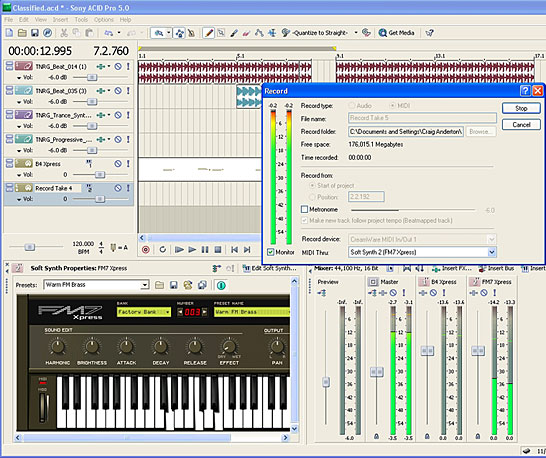Open the Presets dropdown Warm FM Brass
The height and width of the screenshot is (458, 546).
point(145,285)
